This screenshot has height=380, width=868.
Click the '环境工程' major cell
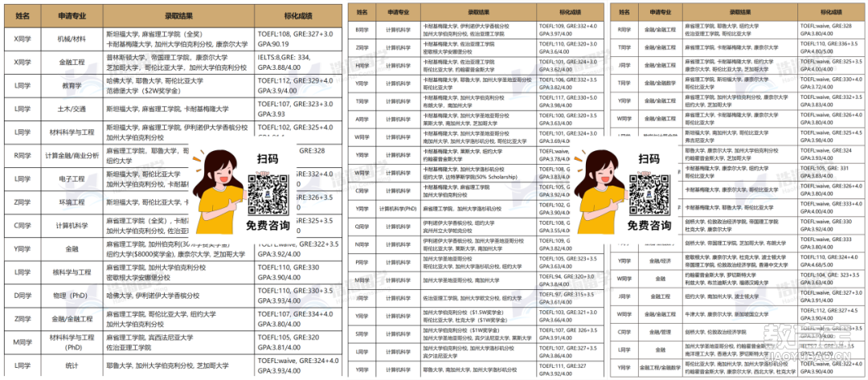pos(72,202)
